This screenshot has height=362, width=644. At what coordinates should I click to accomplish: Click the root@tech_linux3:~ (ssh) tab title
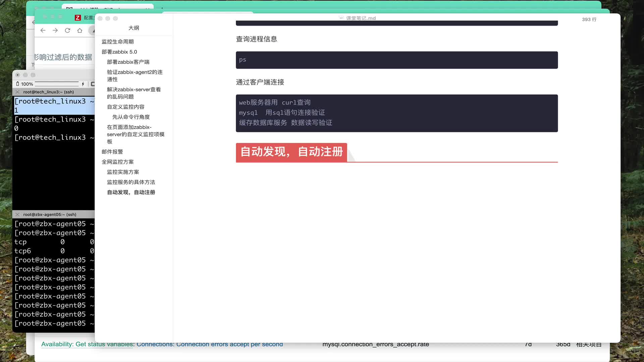pos(49,92)
